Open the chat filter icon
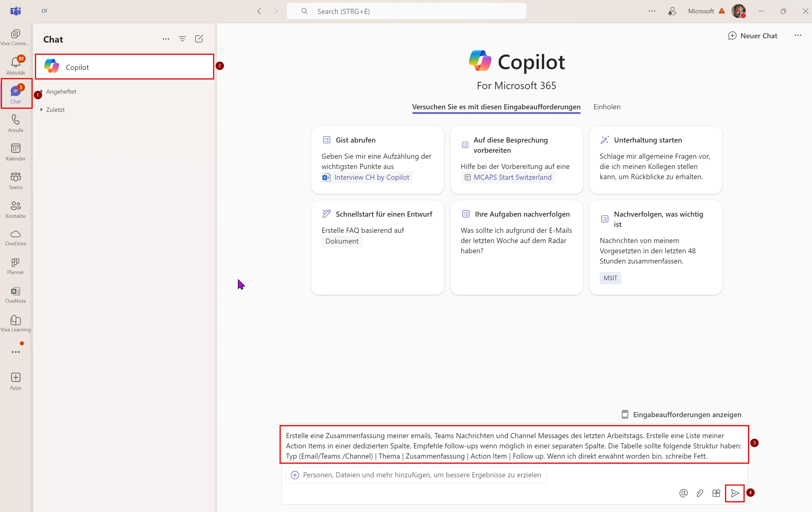This screenshot has width=812, height=512. (182, 38)
